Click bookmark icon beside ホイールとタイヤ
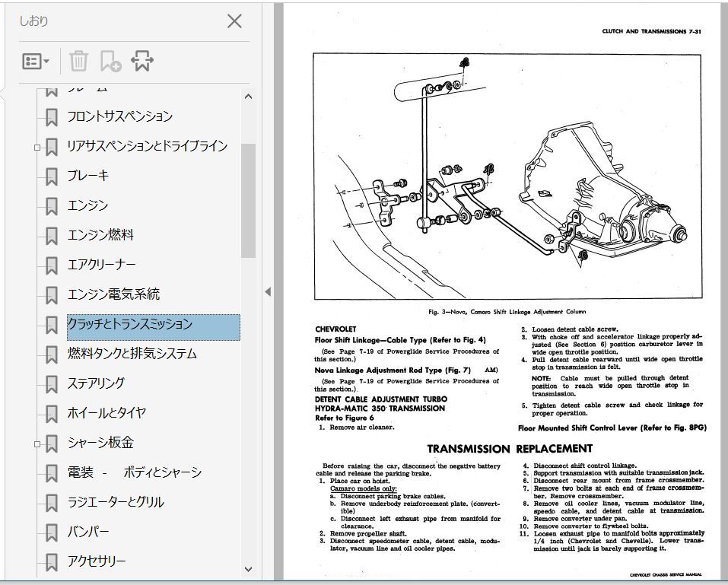Screen dimensions: 728x585 point(52,415)
